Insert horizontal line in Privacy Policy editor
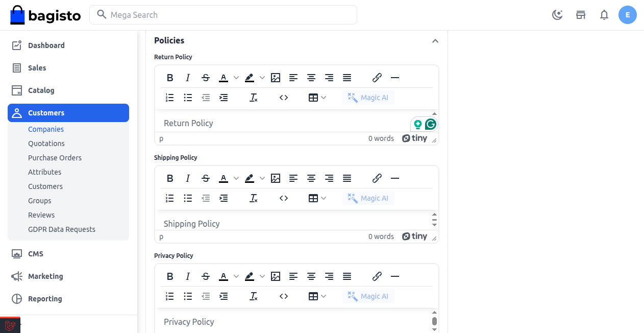The width and height of the screenshot is (644, 333). point(394,276)
